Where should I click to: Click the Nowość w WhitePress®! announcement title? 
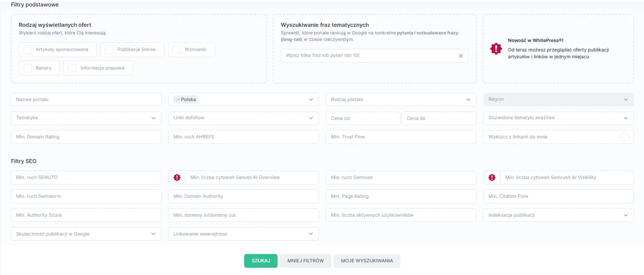click(535, 41)
